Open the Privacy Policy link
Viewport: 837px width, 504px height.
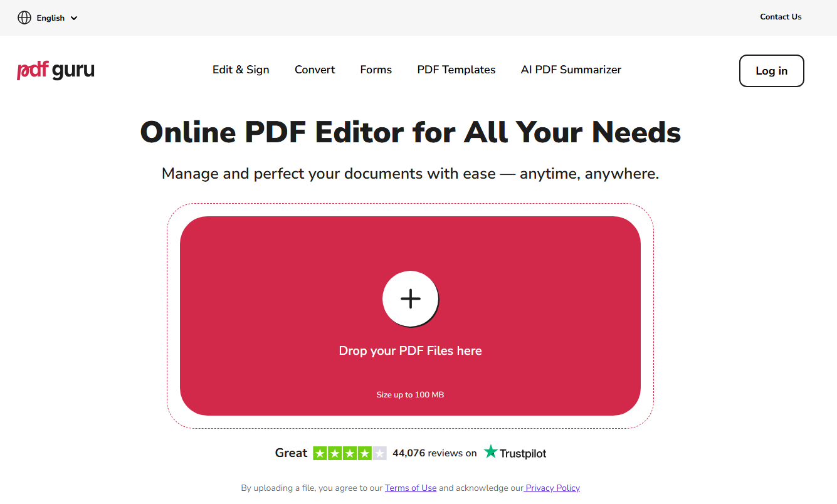click(552, 488)
